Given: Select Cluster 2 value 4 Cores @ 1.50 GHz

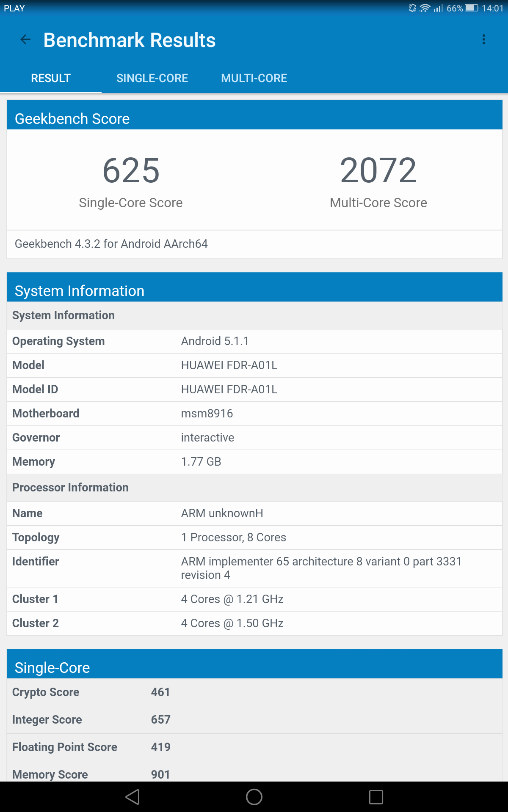Looking at the screenshot, I should point(232,623).
